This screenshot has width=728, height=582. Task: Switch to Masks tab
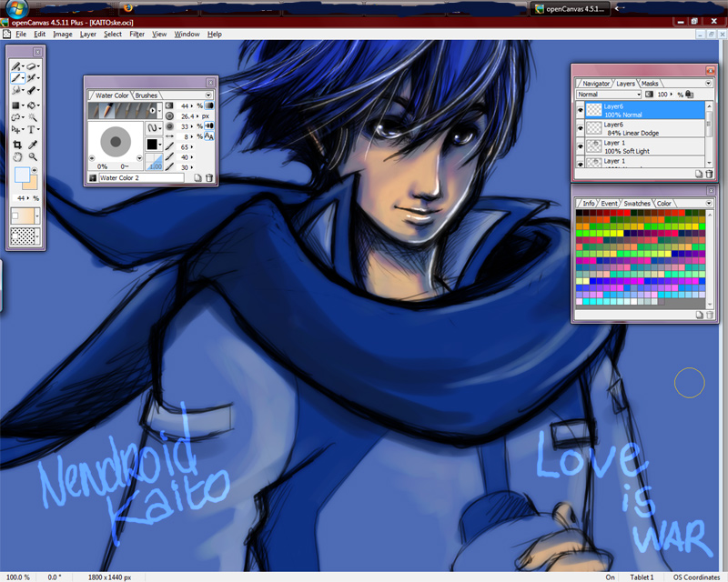pyautogui.click(x=650, y=84)
